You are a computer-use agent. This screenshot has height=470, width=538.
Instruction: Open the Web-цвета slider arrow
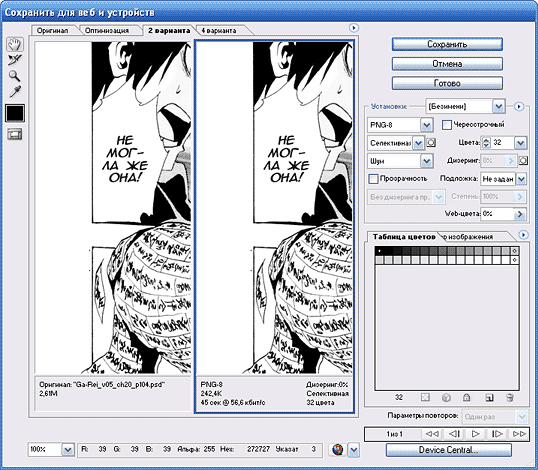(x=520, y=214)
